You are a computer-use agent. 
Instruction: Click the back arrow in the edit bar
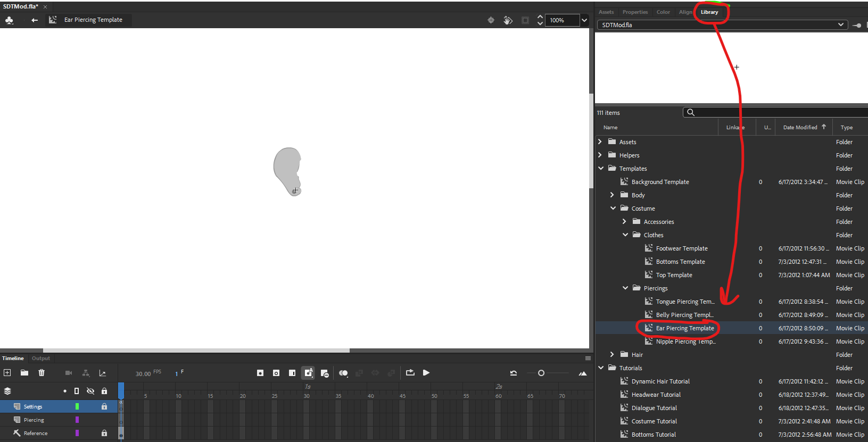35,20
